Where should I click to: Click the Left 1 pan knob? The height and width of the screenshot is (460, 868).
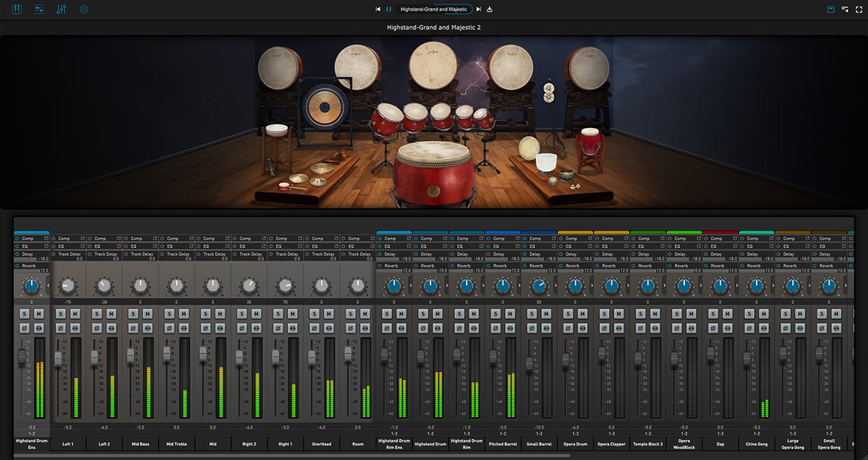(x=68, y=286)
